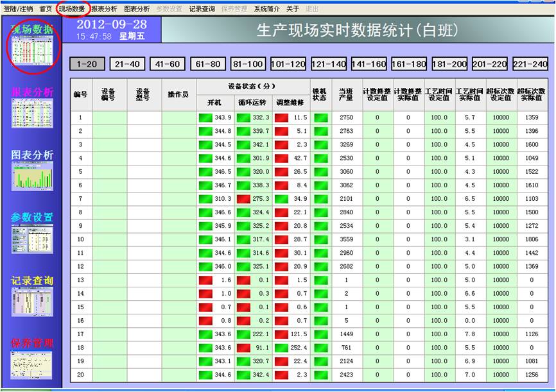The image size is (556, 392).
Task: Open the 保养管理 sidebar thumbnail icon
Action: pyautogui.click(x=32, y=364)
